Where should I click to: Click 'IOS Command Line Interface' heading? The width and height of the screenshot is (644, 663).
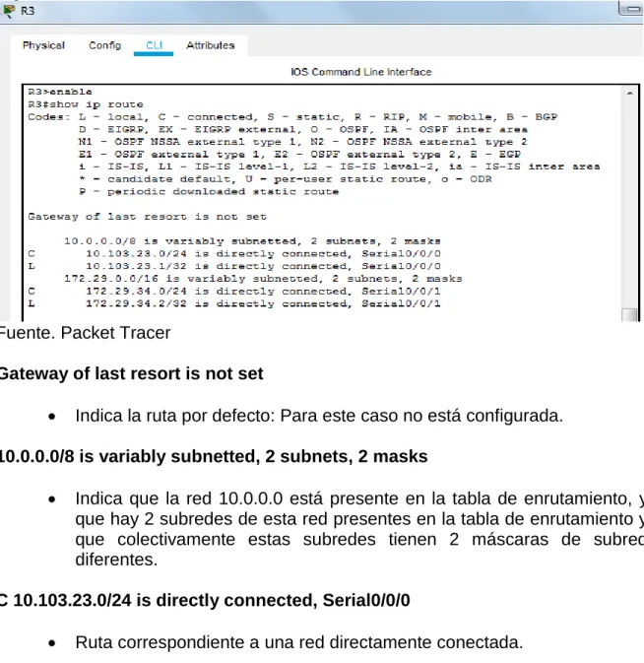tap(361, 72)
